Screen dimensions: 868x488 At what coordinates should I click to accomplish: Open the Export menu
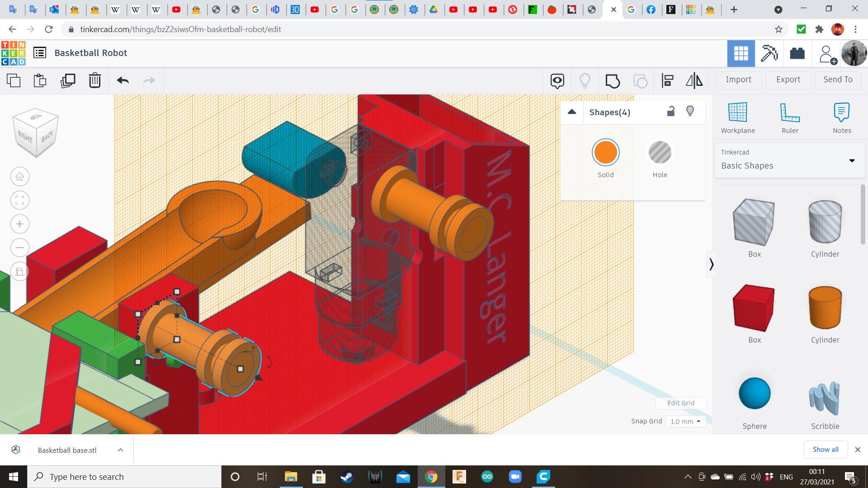click(x=788, y=80)
